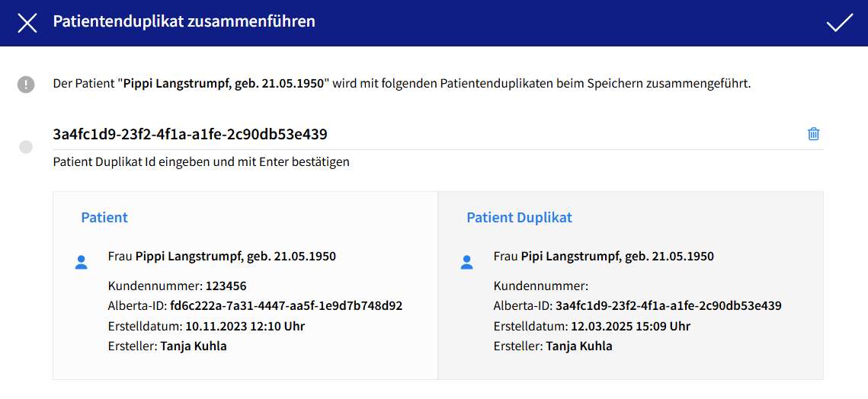The height and width of the screenshot is (399, 868).
Task: Select the Patient card heading
Action: coord(104,218)
